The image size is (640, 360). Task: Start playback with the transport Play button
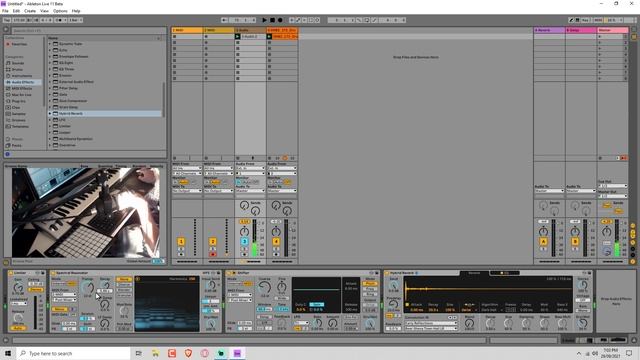(x=264, y=20)
